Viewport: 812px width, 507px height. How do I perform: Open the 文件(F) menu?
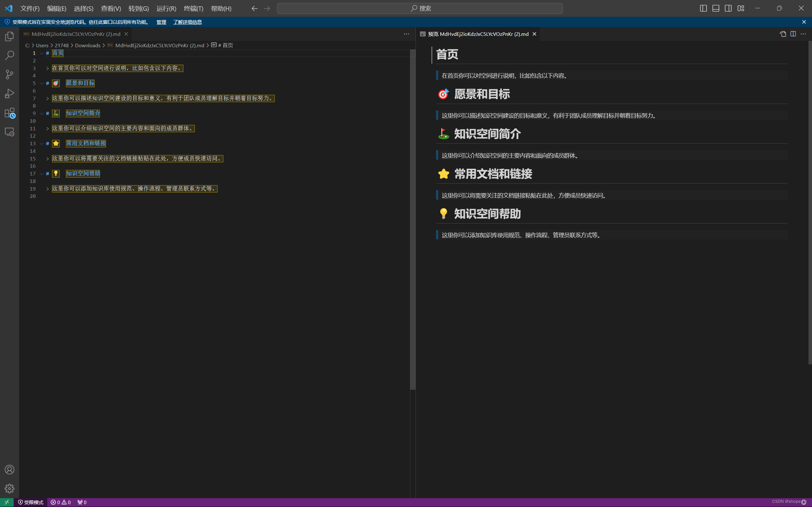pos(29,8)
